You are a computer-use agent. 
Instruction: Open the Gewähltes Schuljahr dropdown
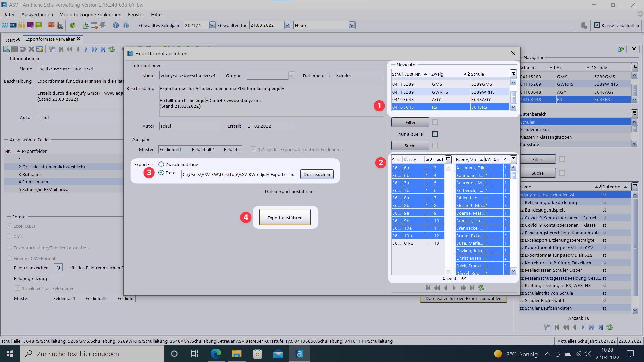[212, 25]
